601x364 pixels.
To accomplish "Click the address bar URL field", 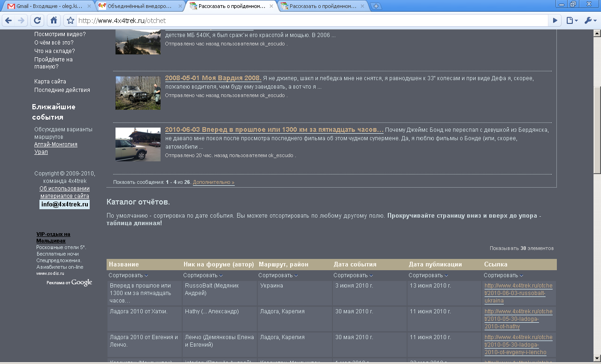I will click(310, 21).
